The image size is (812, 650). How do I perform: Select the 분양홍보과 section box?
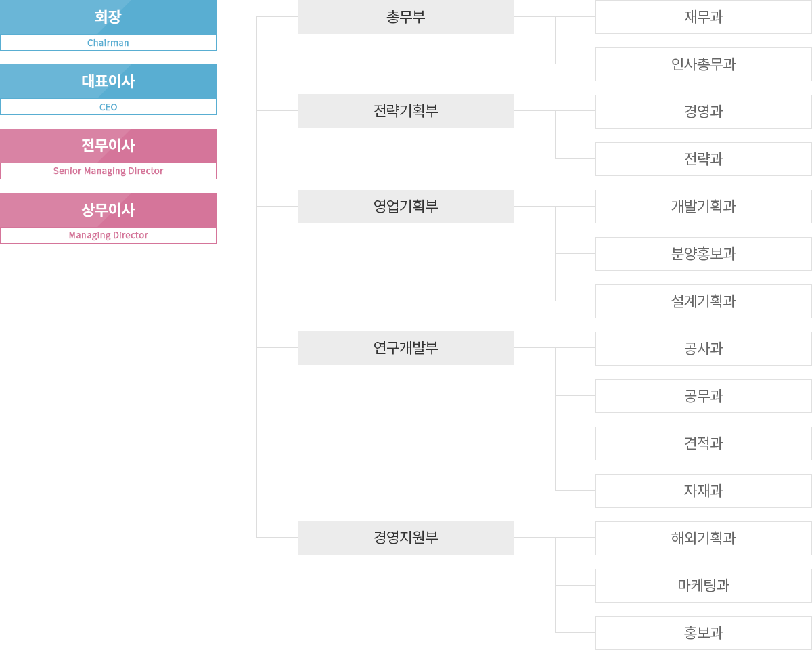(x=704, y=254)
